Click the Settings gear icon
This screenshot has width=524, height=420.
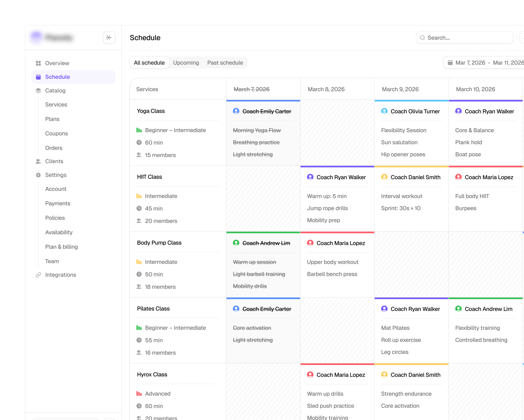pyautogui.click(x=38, y=175)
